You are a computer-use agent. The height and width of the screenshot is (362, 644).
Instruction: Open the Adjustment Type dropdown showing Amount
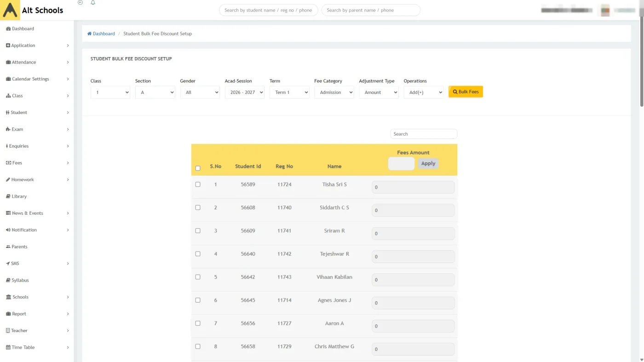[x=379, y=92]
